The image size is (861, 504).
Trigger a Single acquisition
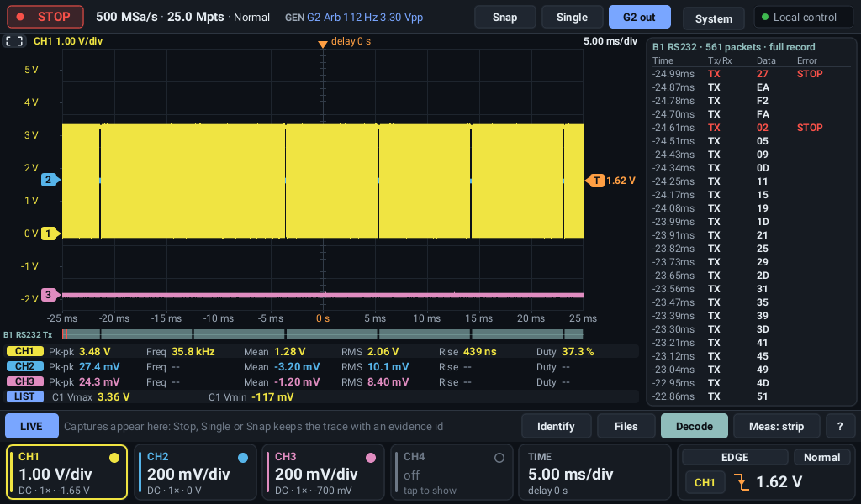pyautogui.click(x=572, y=17)
